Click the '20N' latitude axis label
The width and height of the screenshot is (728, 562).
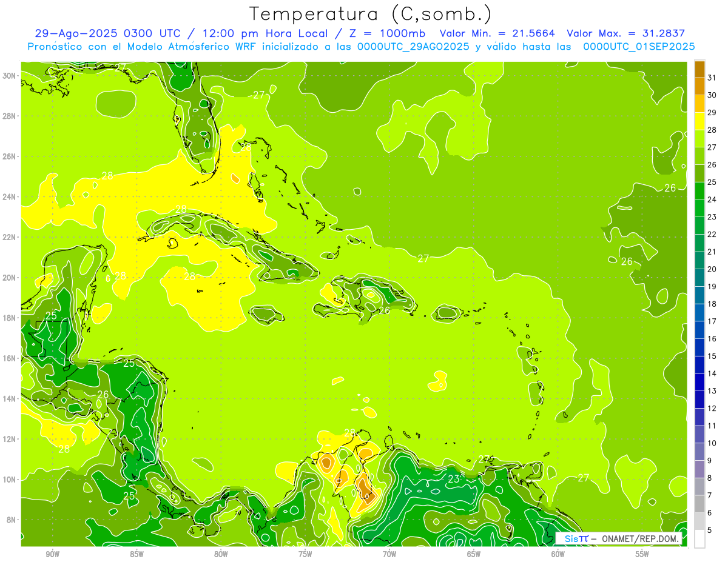[9, 278]
